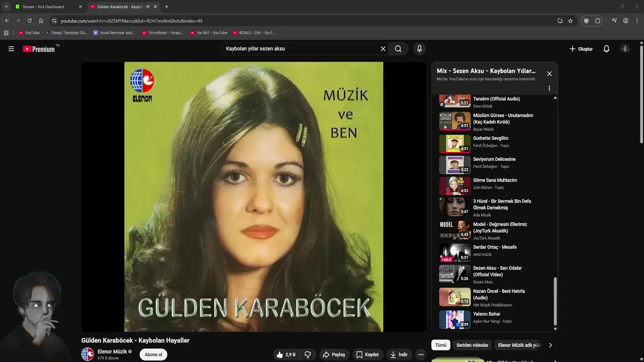The width and height of the screenshot is (644, 362).
Task: Bookmark this page with star icon
Action: click(x=570, y=21)
